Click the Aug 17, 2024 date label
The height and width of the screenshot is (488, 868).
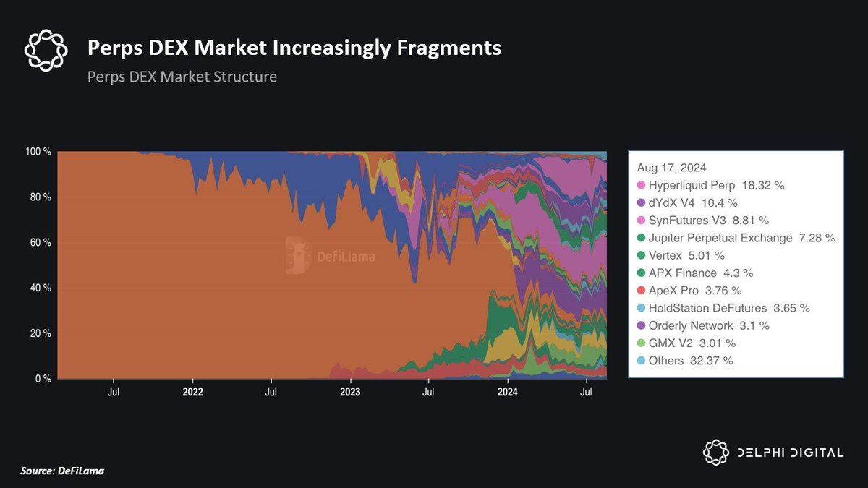click(x=672, y=168)
